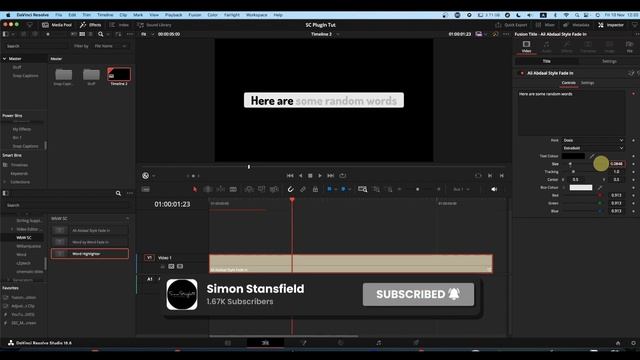Toggle the loop playback icon
The height and width of the screenshot is (360, 640).
click(343, 176)
